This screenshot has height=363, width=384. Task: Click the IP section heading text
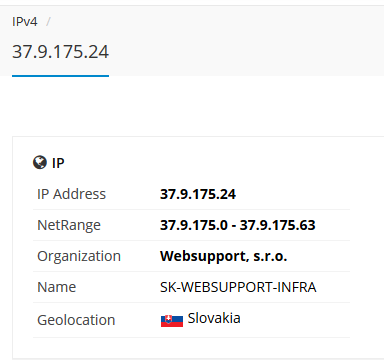58,163
